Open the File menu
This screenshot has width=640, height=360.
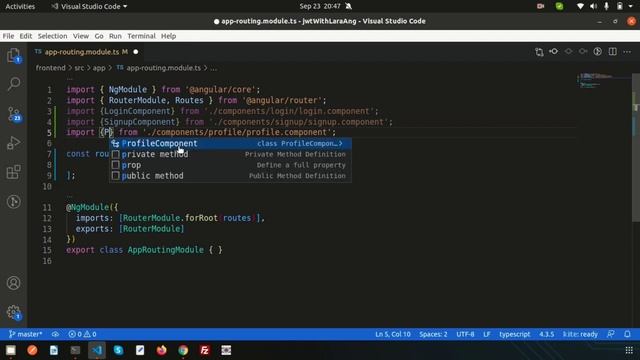point(8,36)
